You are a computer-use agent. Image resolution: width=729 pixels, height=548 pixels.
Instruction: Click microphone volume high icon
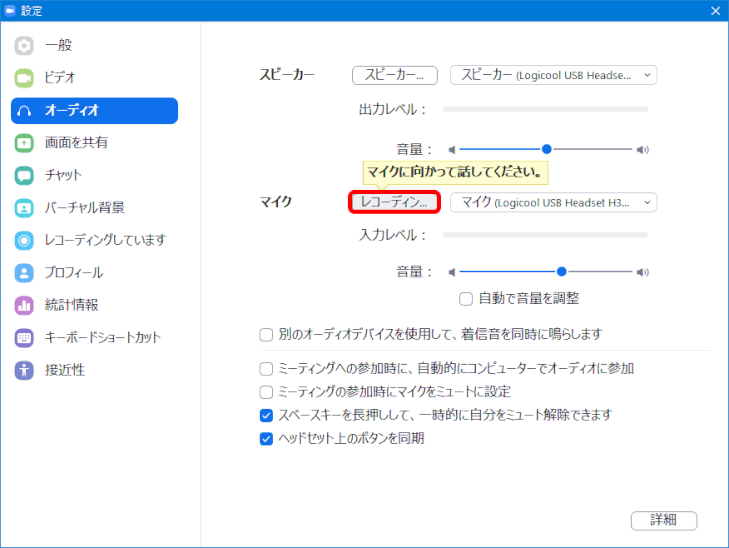[x=643, y=272]
